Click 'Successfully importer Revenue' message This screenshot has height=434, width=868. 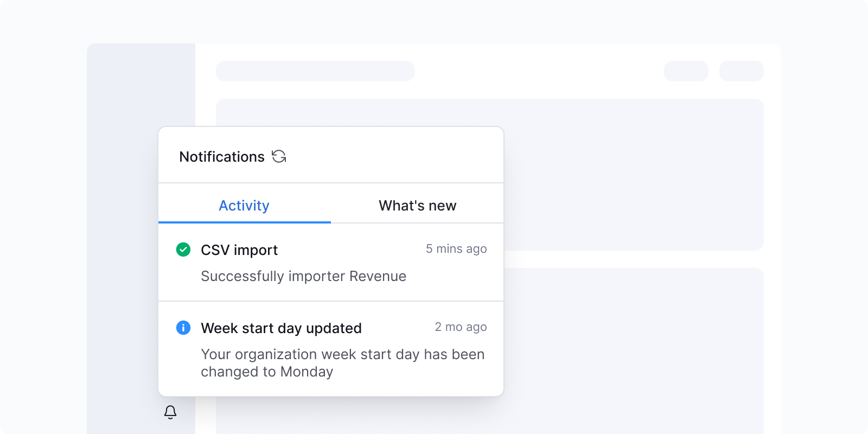click(x=303, y=276)
